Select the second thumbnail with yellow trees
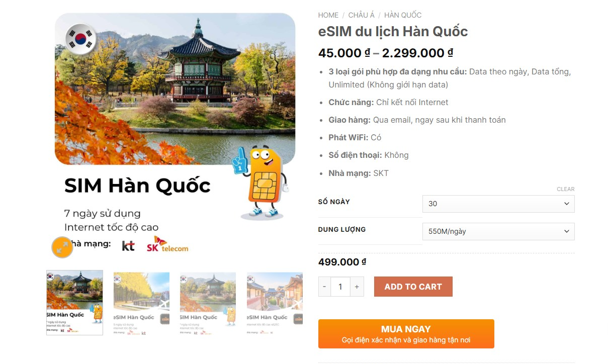608x364 pixels. [x=141, y=304]
